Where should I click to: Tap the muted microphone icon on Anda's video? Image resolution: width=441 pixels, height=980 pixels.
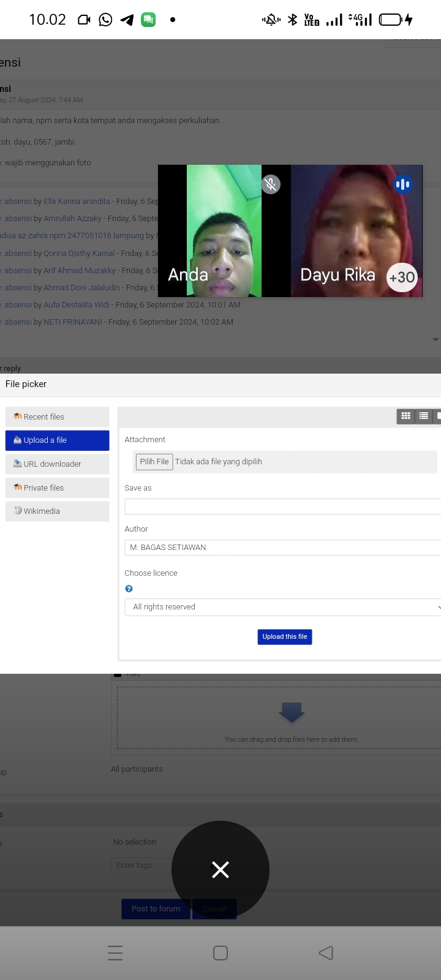(x=271, y=184)
